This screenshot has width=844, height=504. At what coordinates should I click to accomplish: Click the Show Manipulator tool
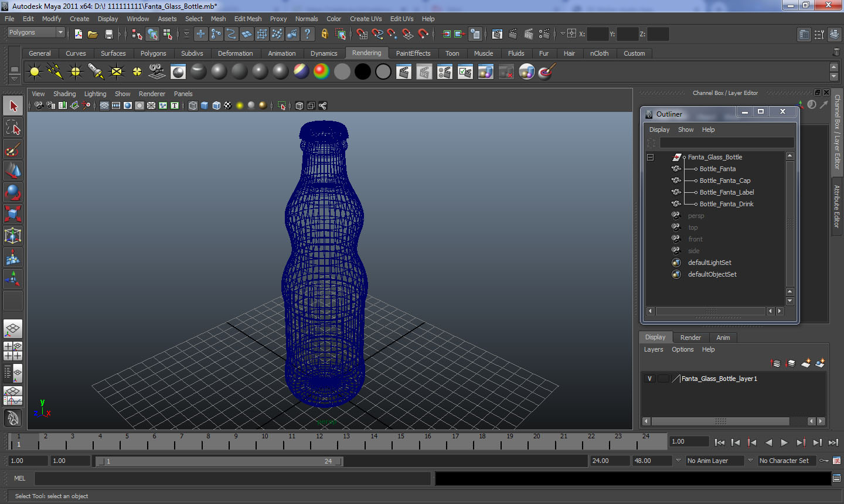pos(13,279)
